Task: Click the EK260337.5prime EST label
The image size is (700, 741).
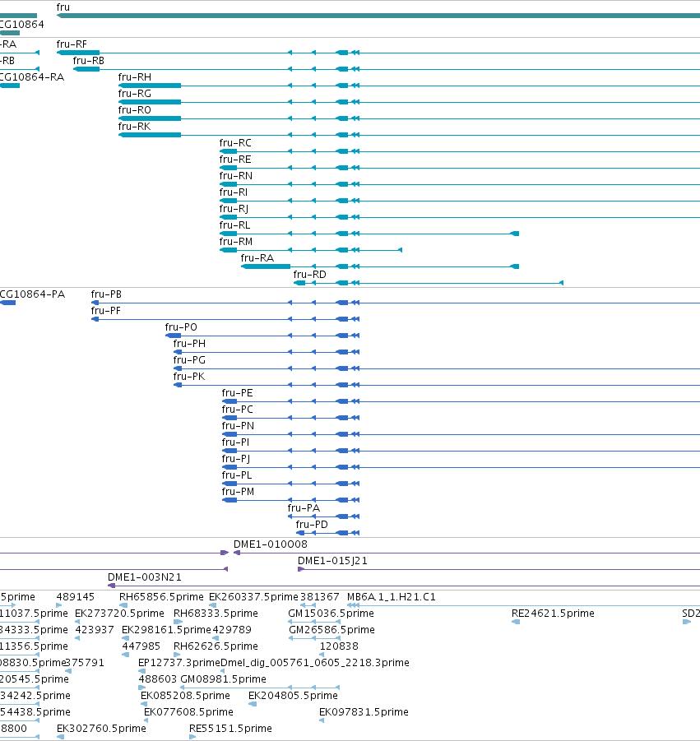Action: click(x=254, y=597)
